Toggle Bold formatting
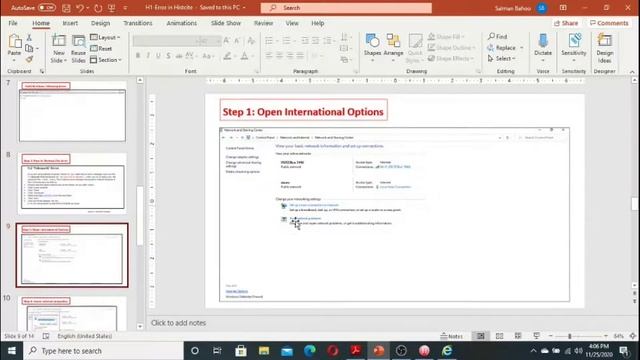Screen dimensions: 640x360 tap(138, 56)
